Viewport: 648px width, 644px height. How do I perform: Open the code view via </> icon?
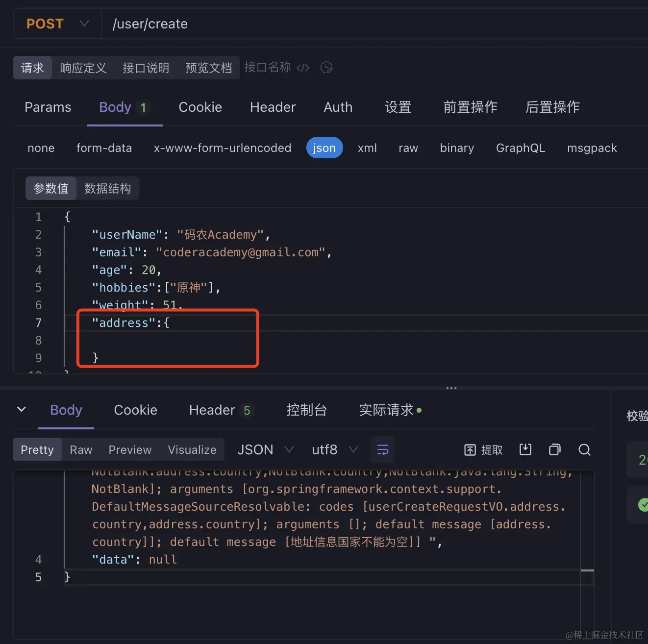(x=302, y=68)
